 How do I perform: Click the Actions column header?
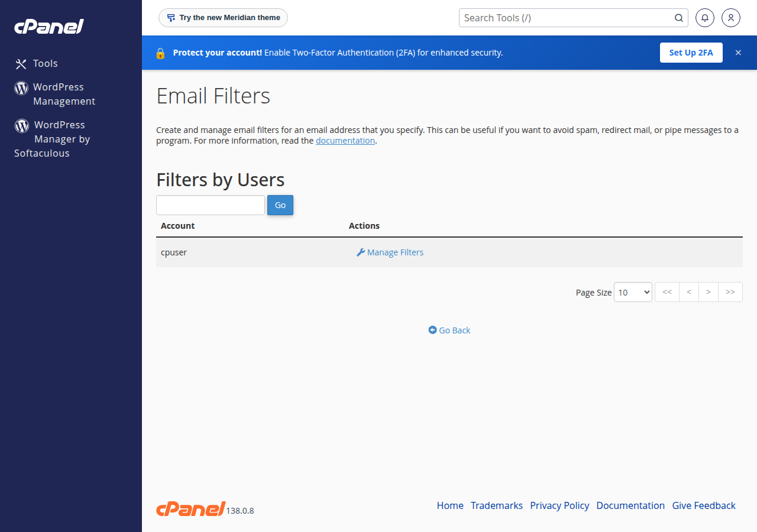[x=364, y=226]
